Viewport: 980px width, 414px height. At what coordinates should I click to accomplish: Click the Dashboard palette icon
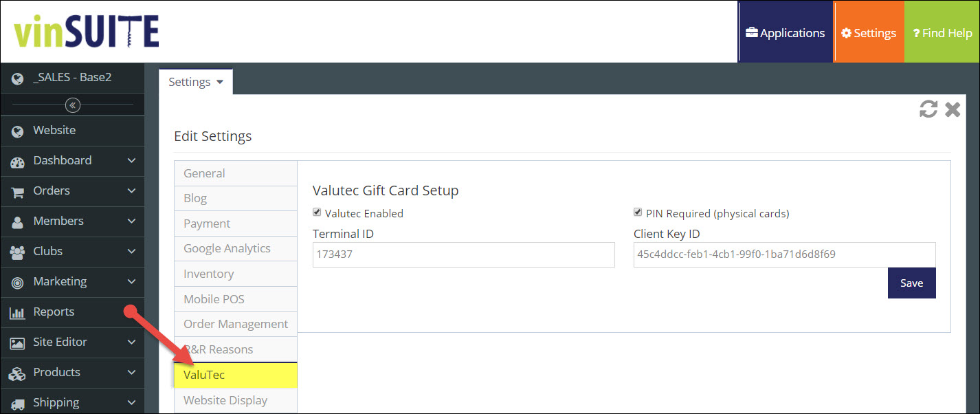(x=18, y=161)
